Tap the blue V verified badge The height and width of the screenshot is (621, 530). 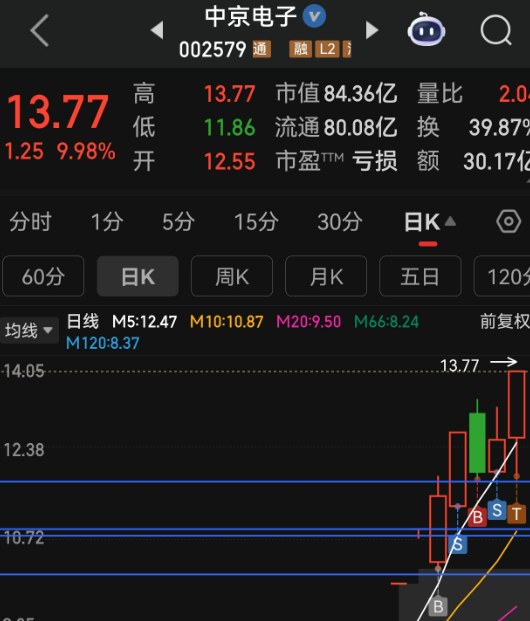314,16
